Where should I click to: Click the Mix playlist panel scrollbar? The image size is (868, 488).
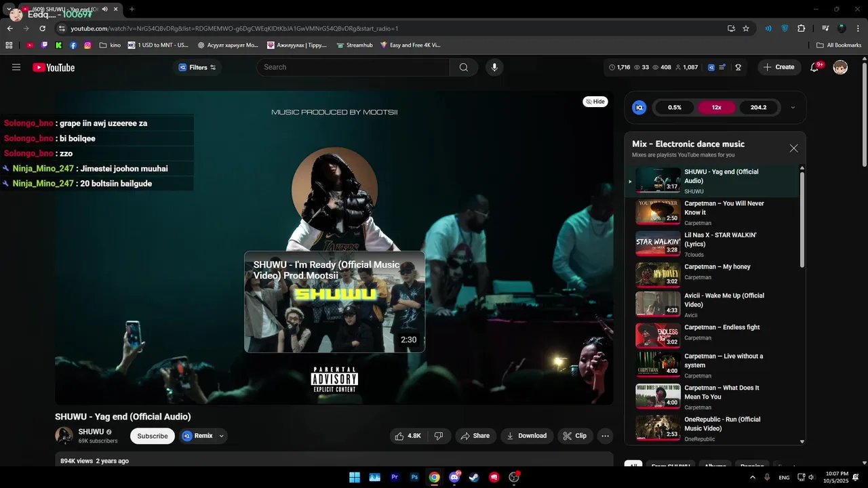(x=802, y=219)
